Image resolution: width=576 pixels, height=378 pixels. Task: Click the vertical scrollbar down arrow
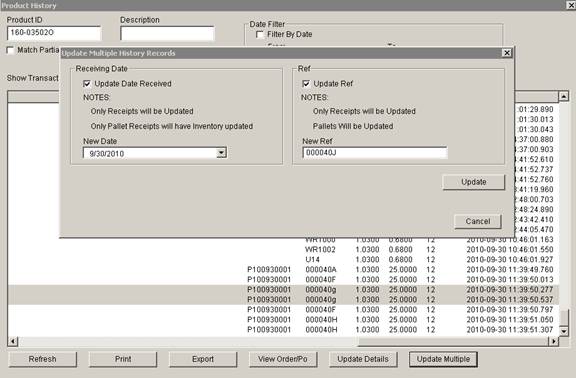[564, 331]
